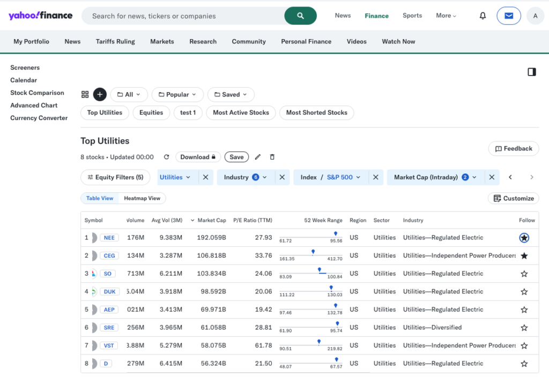Follow NEE by clicking its star
Image resolution: width=549 pixels, height=392 pixels.
524,238
